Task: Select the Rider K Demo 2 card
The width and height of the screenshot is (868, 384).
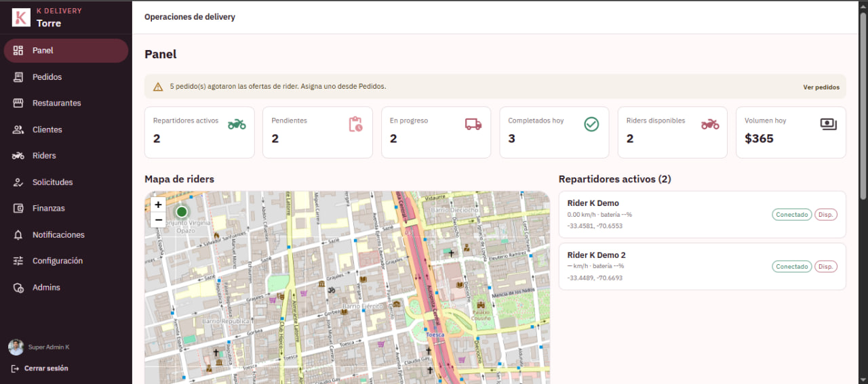Action: [702, 266]
